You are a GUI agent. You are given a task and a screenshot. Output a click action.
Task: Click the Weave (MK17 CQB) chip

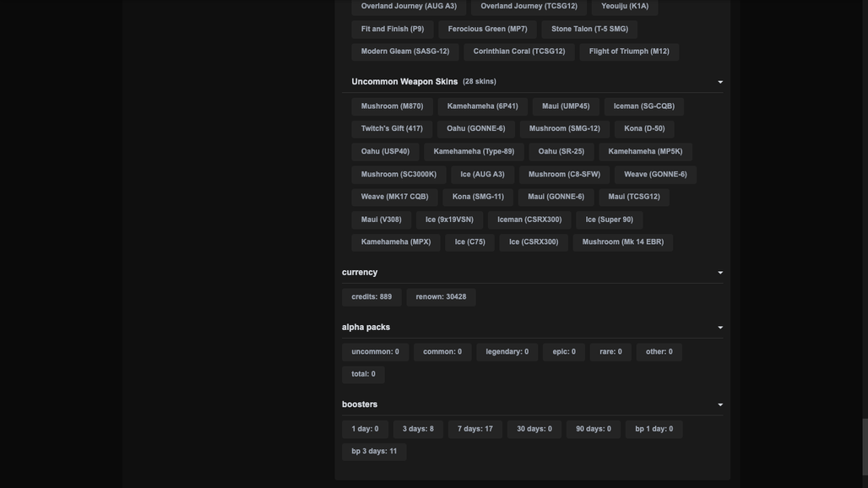[394, 197]
